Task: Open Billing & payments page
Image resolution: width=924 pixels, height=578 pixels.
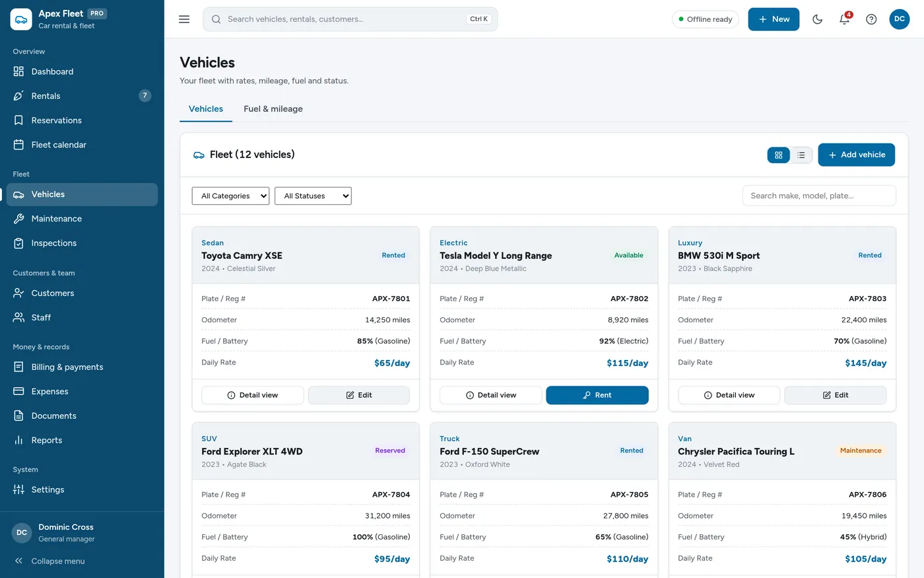Action: pos(82,367)
